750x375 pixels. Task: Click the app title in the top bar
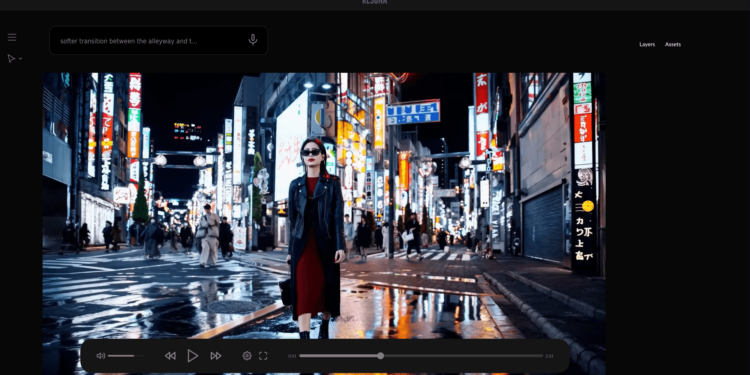point(375,2)
